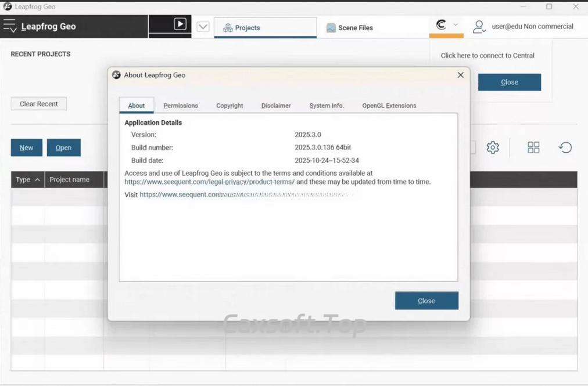The image size is (588, 386).
Task: Select the Permissions tab in About dialog
Action: click(181, 106)
